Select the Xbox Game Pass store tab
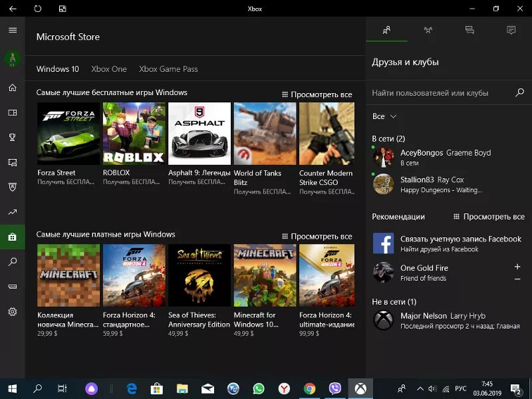This screenshot has width=532, height=399. tap(168, 69)
